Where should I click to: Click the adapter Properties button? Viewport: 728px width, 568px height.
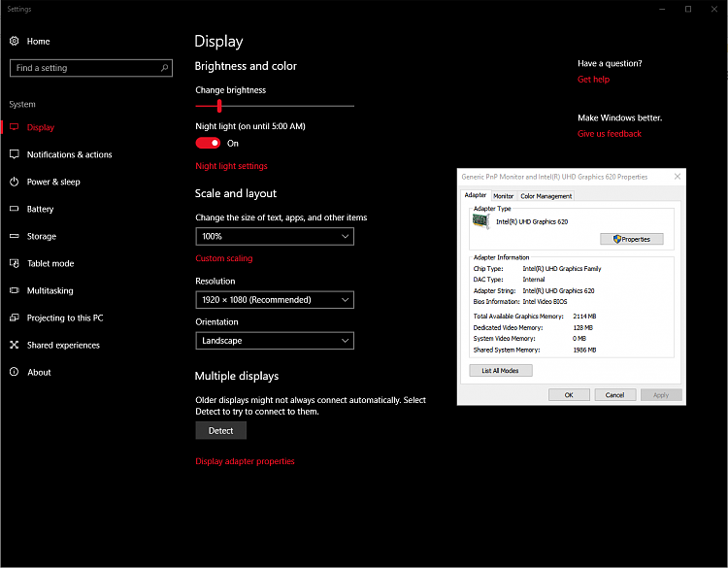[632, 239]
